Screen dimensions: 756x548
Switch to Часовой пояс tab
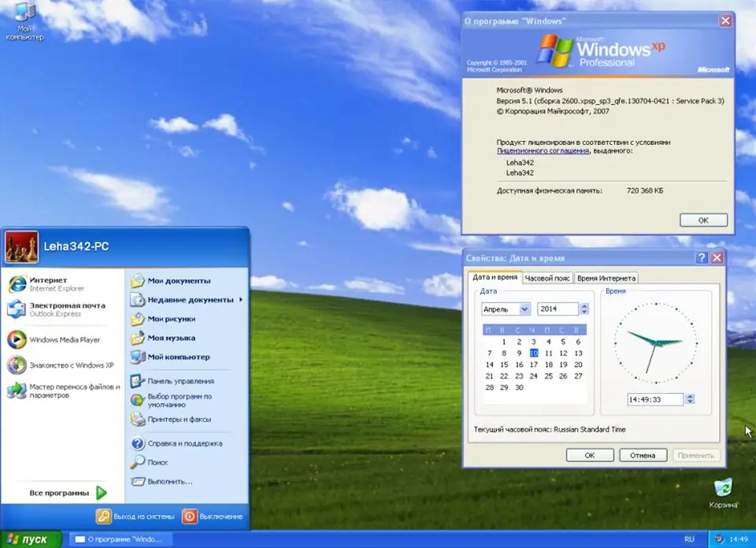(547, 278)
